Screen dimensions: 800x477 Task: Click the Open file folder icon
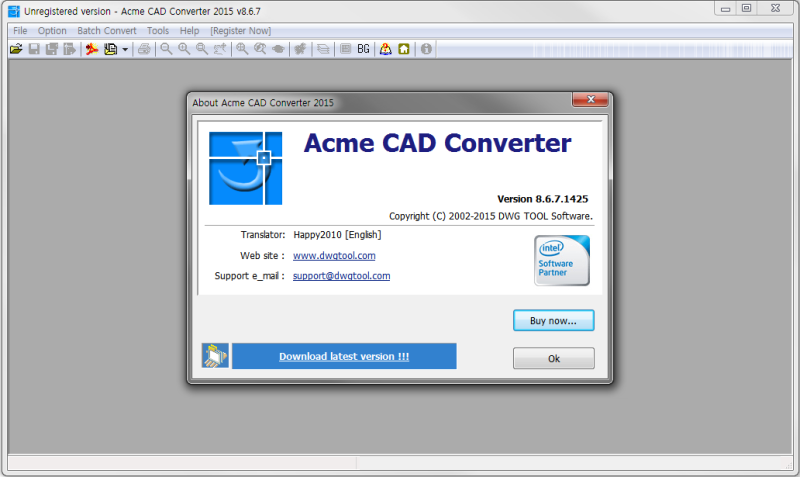(16, 49)
